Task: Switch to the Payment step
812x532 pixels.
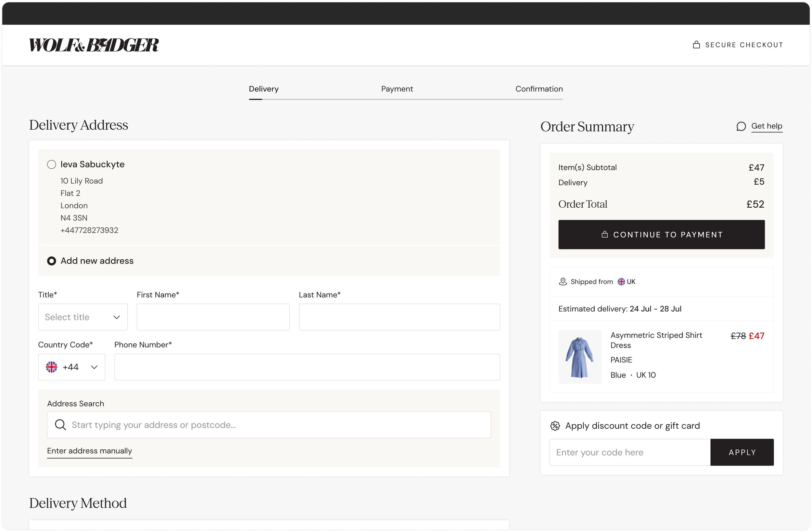Action: tap(397, 89)
